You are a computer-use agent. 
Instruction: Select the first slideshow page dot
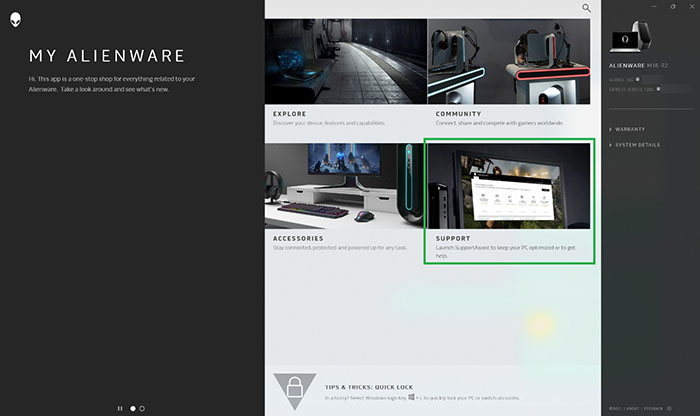pyautogui.click(x=133, y=408)
